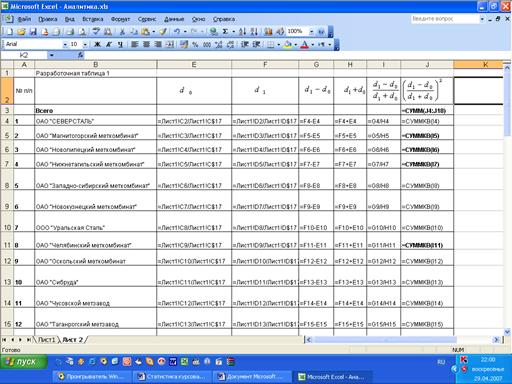Click the Format Painter brush icon
This screenshot has width=512, height=384.
click(162, 32)
